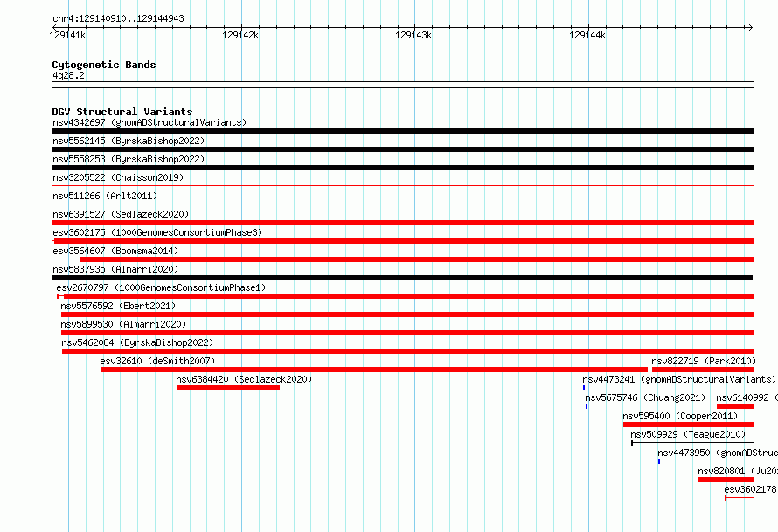Select the red bar of esv32610
Image resolution: width=778 pixels, height=532 pixels.
click(374, 370)
